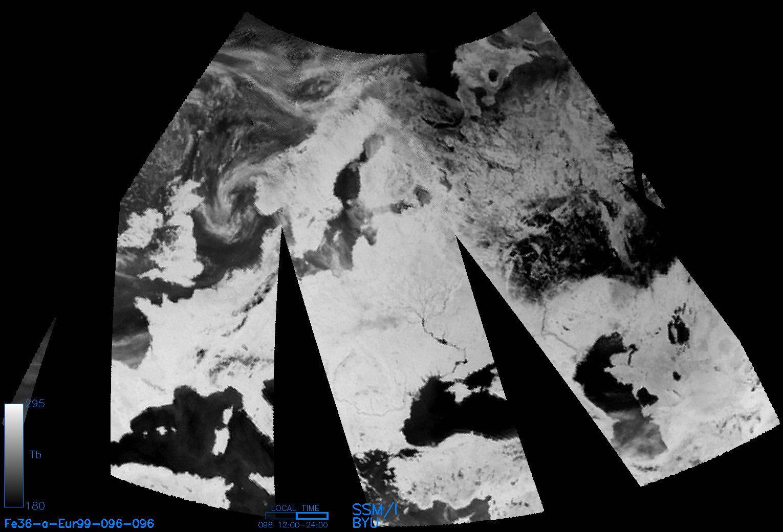Click the 'BYU' label
The width and height of the screenshot is (783, 532).
pos(365,522)
